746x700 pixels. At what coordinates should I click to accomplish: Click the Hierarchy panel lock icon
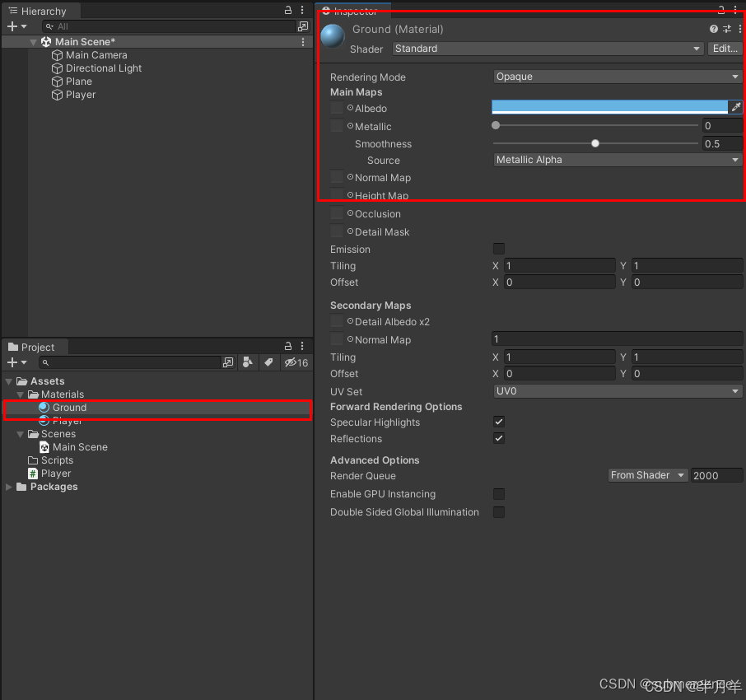click(288, 10)
